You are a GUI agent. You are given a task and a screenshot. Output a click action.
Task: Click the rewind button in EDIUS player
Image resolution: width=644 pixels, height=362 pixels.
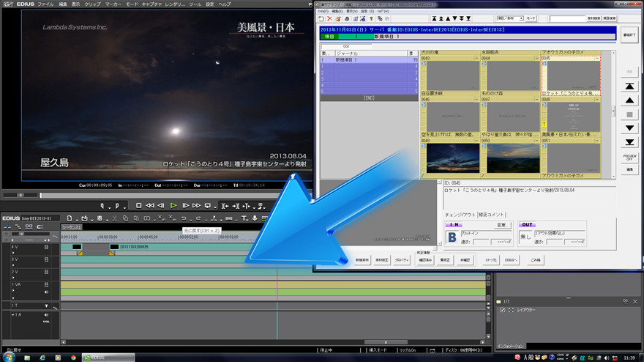point(150,206)
